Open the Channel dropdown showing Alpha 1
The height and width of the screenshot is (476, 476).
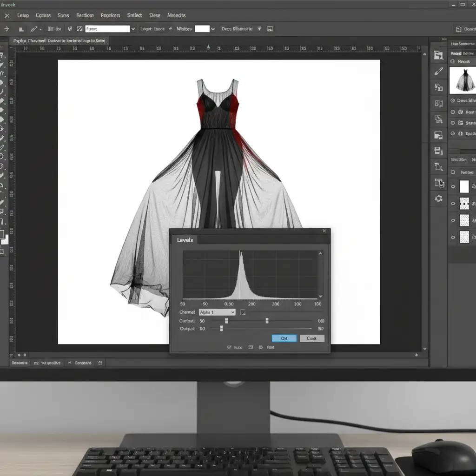(x=217, y=312)
